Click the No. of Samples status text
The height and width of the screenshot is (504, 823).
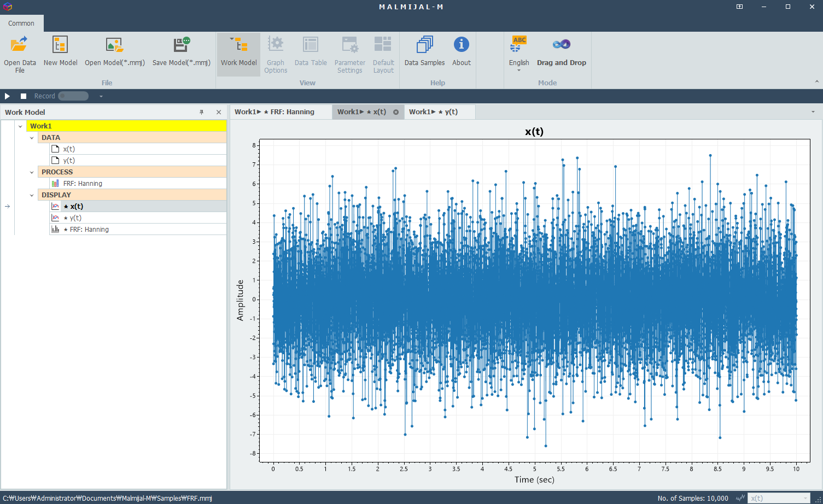pos(693,498)
